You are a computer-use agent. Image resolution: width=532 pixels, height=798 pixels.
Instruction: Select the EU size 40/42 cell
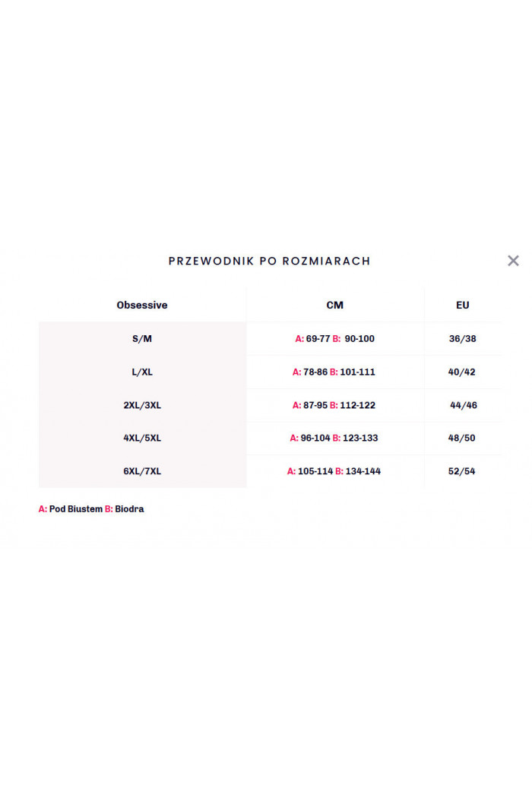(x=463, y=372)
